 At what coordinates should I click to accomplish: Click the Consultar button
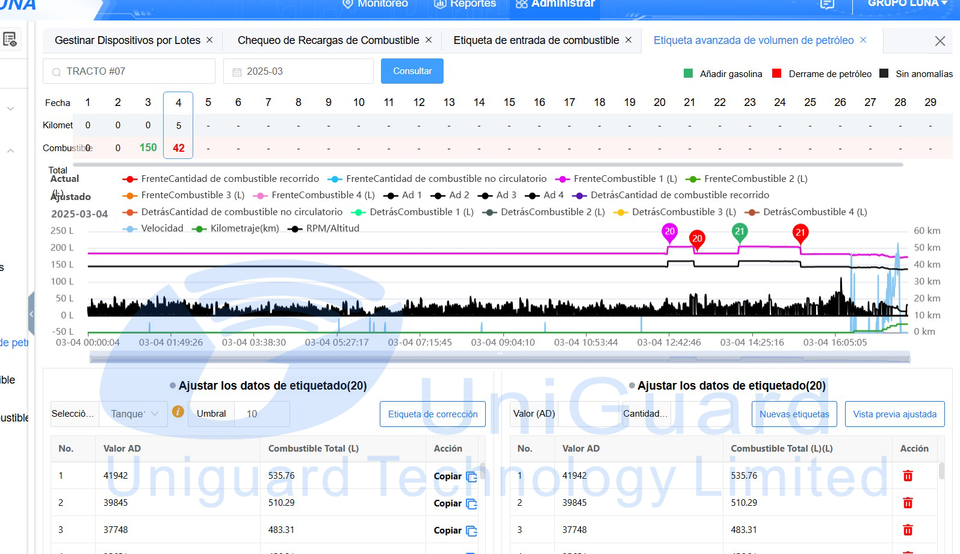pos(412,71)
